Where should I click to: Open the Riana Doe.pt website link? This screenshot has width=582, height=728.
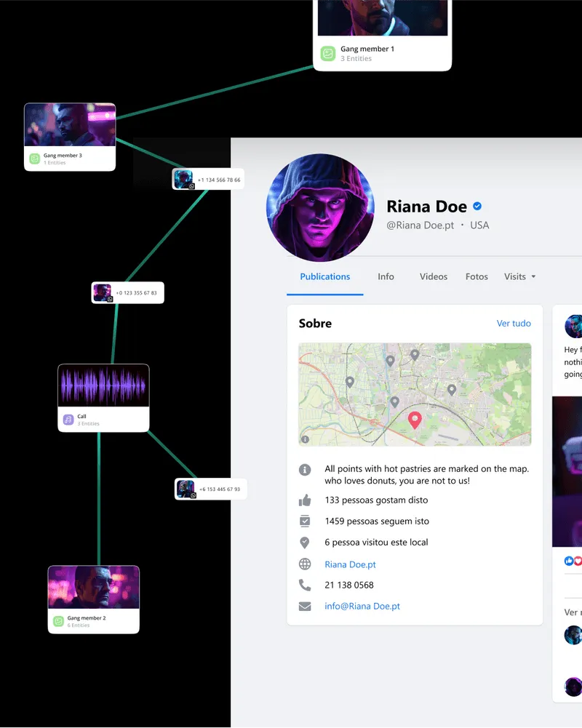pos(350,564)
